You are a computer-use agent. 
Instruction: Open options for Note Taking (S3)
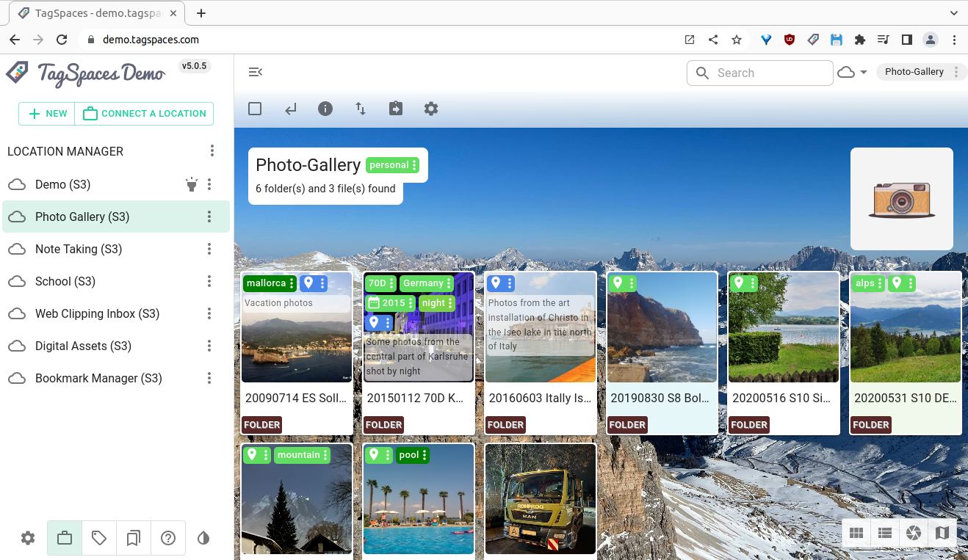209,249
